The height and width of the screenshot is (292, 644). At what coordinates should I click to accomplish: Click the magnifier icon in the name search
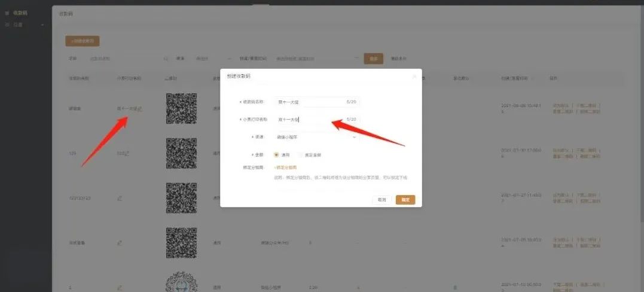pos(166,59)
